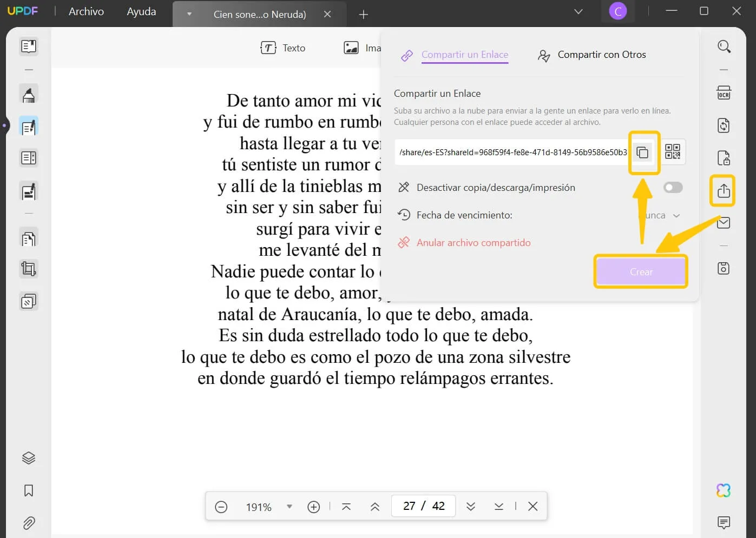Open the Fill and Sign tool in sidebar
This screenshot has width=756, height=538.
(29, 191)
